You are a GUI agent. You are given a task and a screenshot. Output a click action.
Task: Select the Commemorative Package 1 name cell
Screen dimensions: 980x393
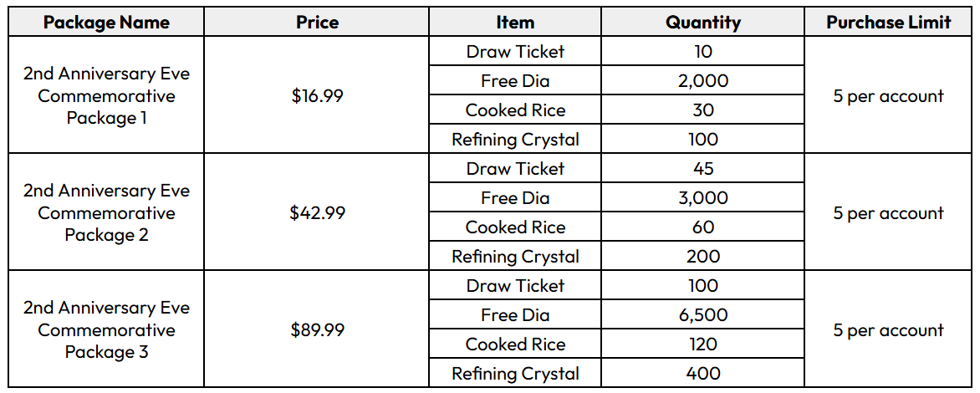[x=106, y=95]
